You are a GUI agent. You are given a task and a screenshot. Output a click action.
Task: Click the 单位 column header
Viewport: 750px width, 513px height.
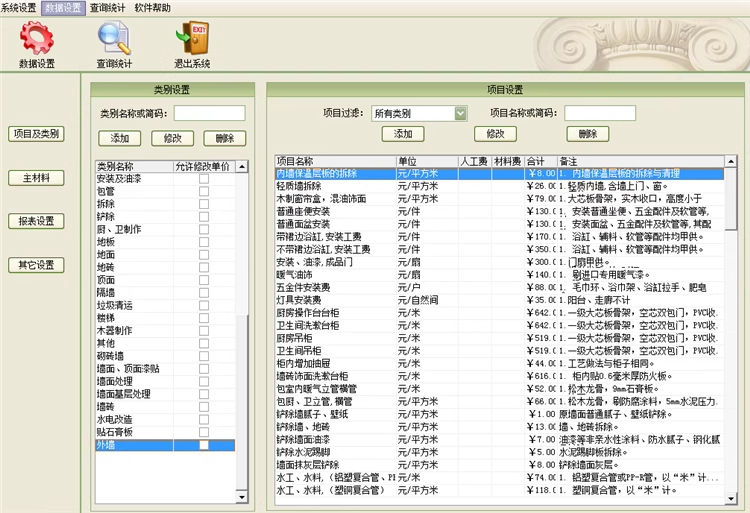[x=427, y=162]
